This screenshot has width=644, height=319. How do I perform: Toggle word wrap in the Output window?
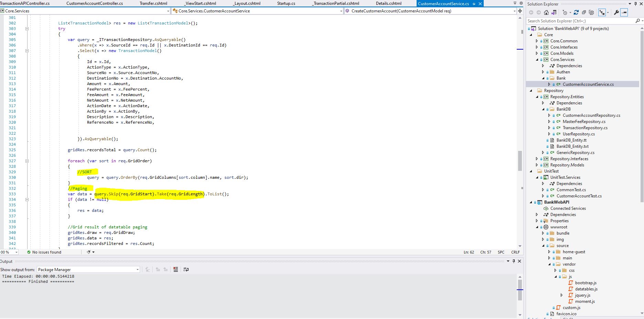click(186, 269)
